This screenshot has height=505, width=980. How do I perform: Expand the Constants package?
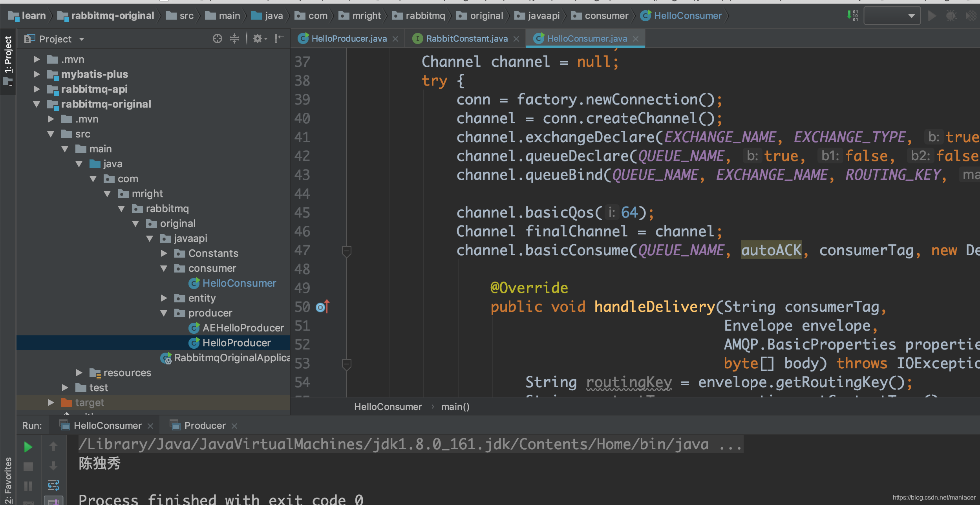coord(164,253)
